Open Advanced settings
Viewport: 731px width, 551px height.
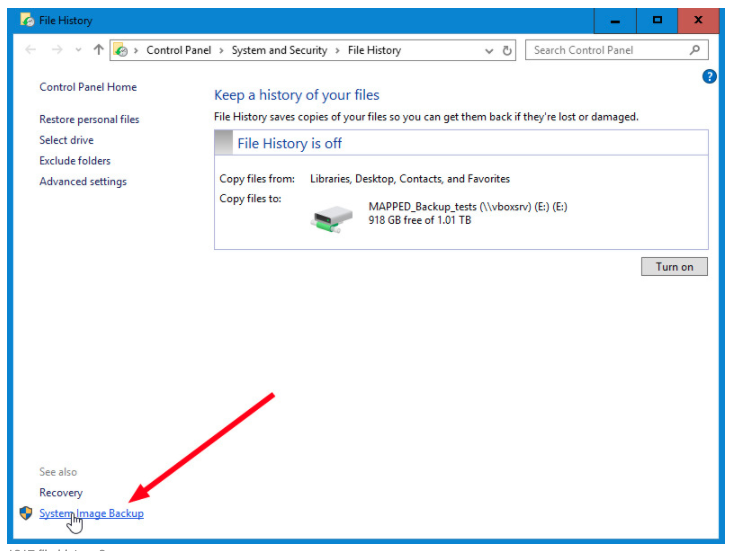(83, 181)
